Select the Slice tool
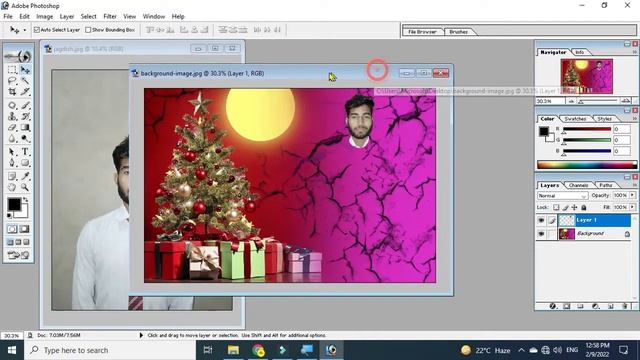Screen dimensions: 640x360 (x=25, y=91)
